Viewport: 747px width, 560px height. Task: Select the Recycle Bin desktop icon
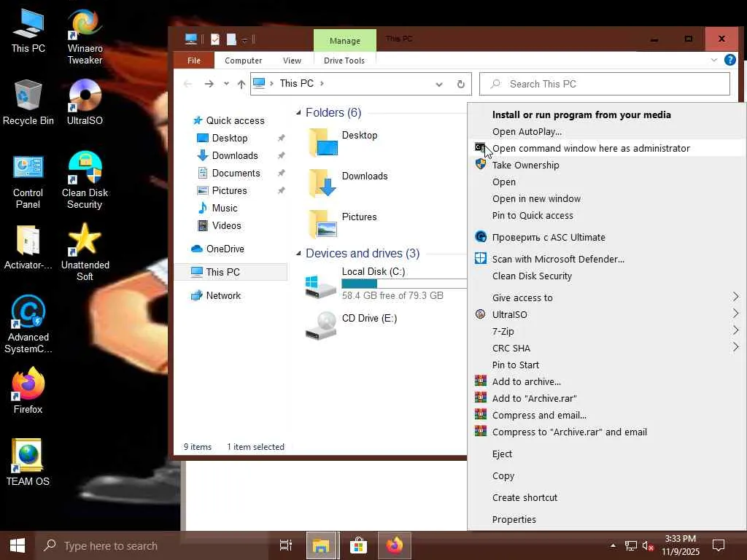point(28,102)
